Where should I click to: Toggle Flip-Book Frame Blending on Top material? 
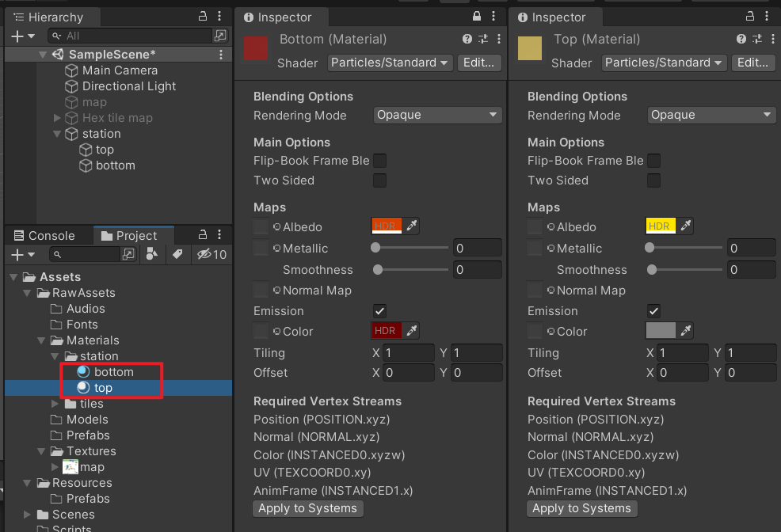(x=653, y=161)
